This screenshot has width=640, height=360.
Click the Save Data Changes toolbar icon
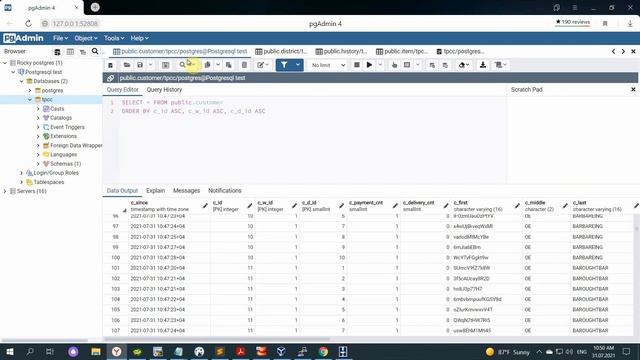(x=165, y=65)
